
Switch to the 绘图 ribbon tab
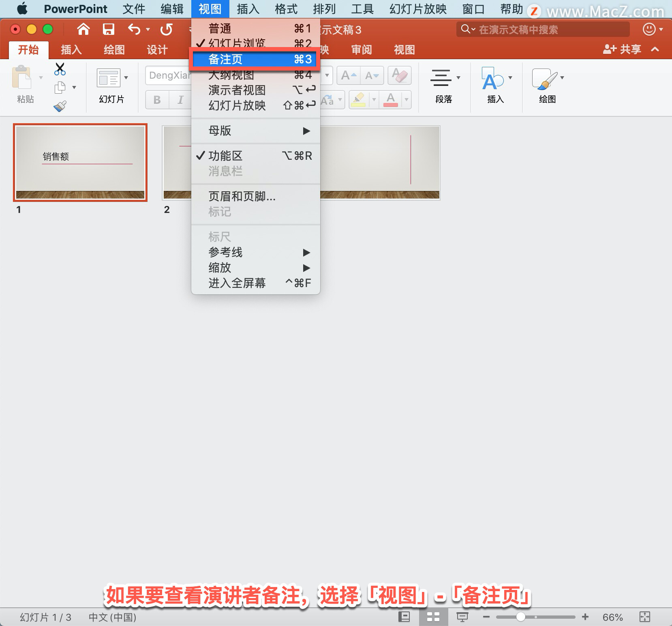(114, 50)
